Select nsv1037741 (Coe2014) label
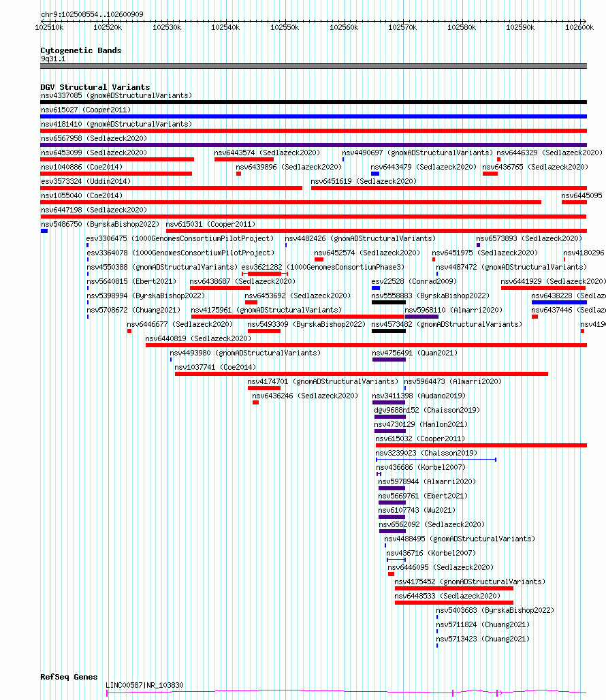The height and width of the screenshot is (700, 606). [x=216, y=367]
